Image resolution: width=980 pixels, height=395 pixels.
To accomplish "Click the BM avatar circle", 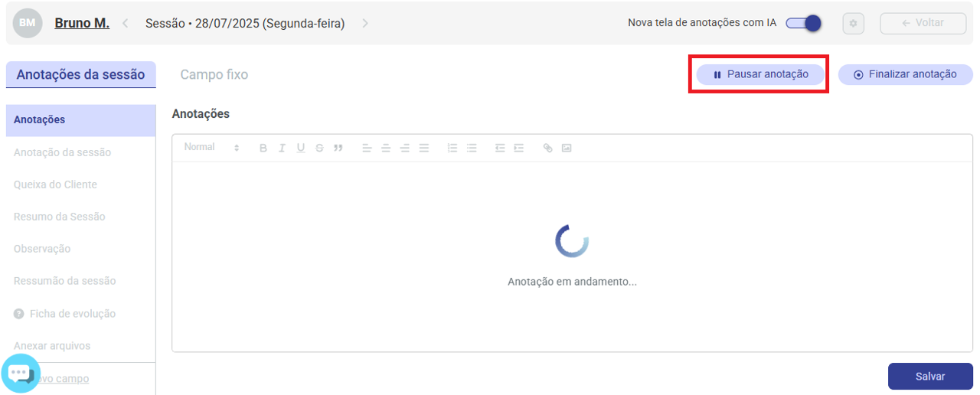I will (x=27, y=24).
